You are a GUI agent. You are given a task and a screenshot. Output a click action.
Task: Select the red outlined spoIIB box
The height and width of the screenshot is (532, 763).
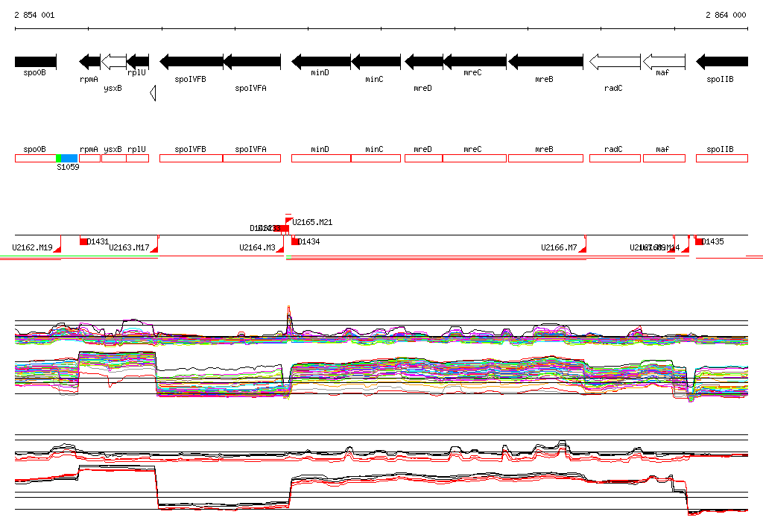click(722, 158)
